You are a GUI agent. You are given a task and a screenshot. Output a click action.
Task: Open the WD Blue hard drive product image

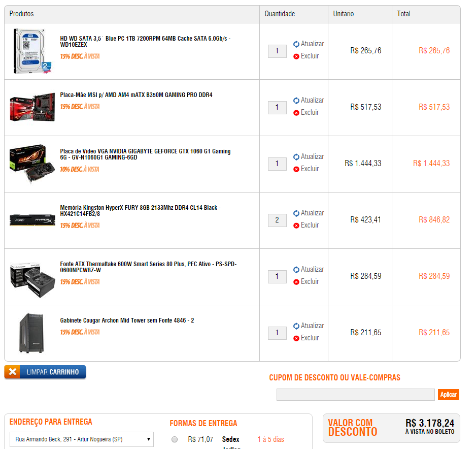32,51
